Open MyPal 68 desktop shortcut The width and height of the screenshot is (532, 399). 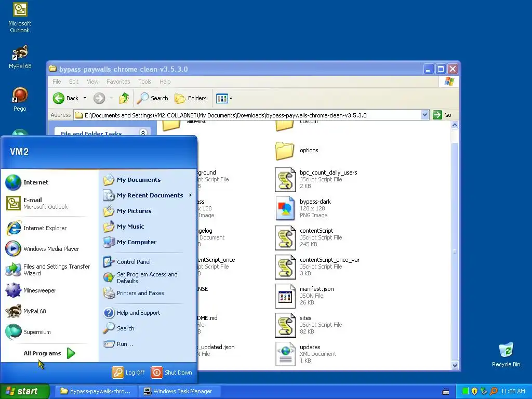point(20,57)
